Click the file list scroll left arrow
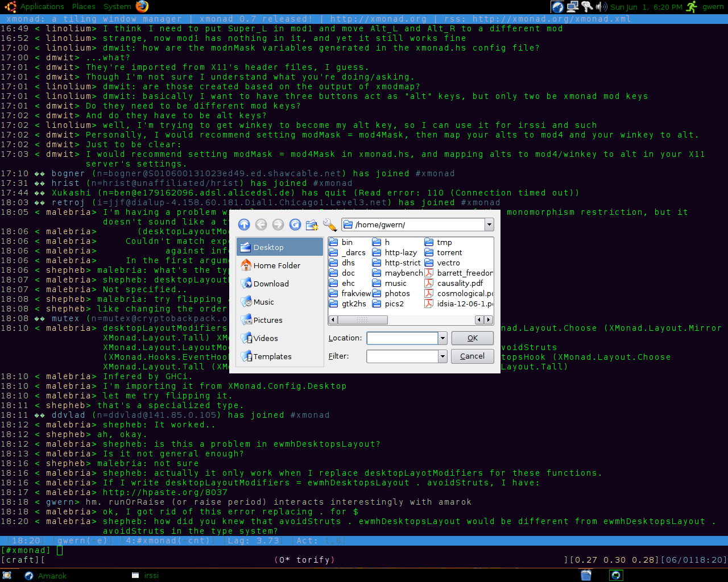 coord(332,320)
